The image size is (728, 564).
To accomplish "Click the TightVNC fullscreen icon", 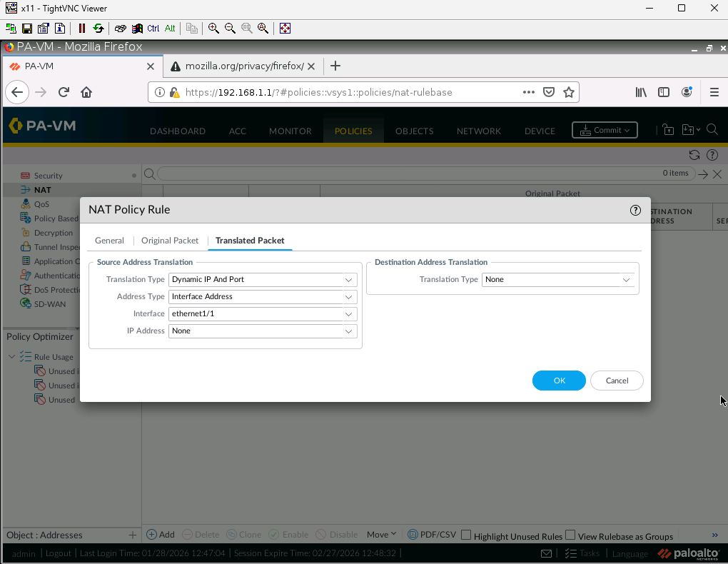I will [285, 29].
